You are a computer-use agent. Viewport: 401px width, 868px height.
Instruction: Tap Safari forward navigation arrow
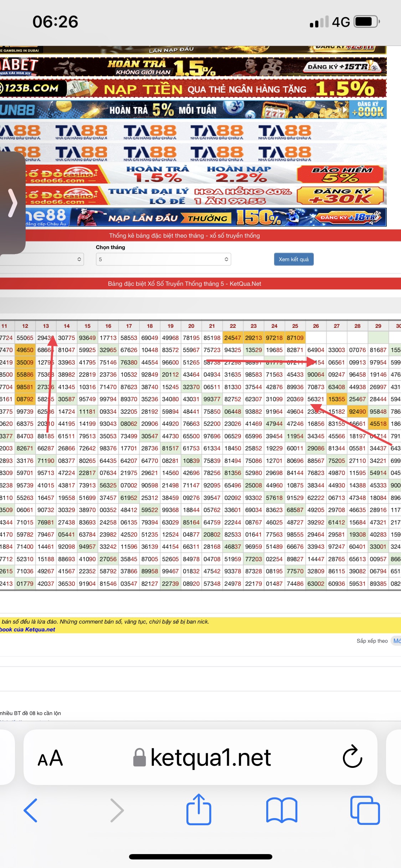click(x=117, y=810)
